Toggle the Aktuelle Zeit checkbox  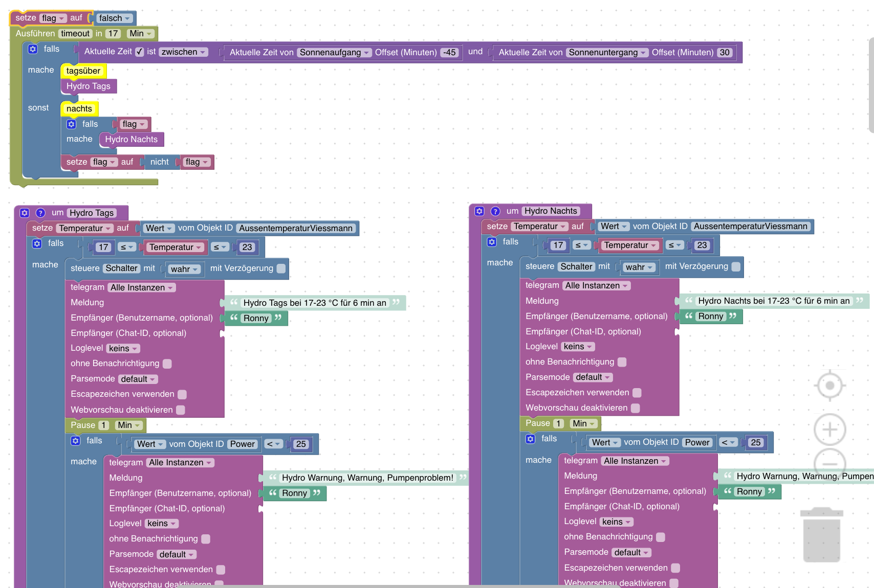tap(140, 52)
